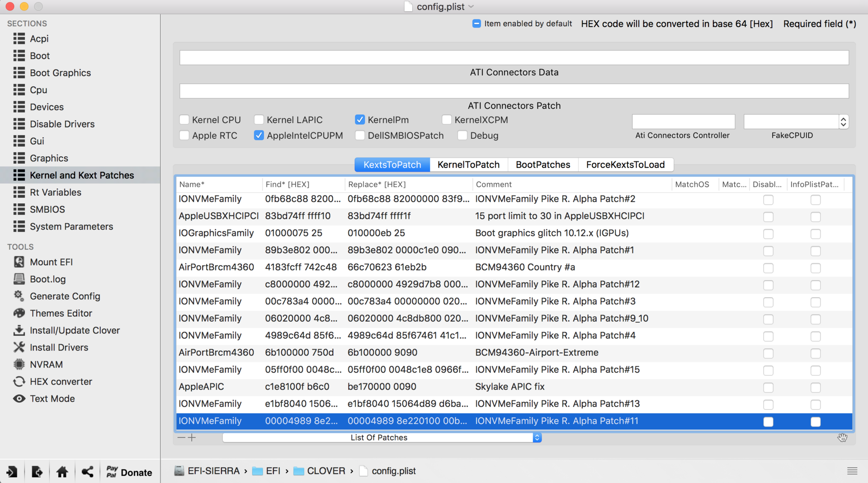The width and height of the screenshot is (868, 483).
Task: Click the Boot.log icon
Action: point(19,279)
